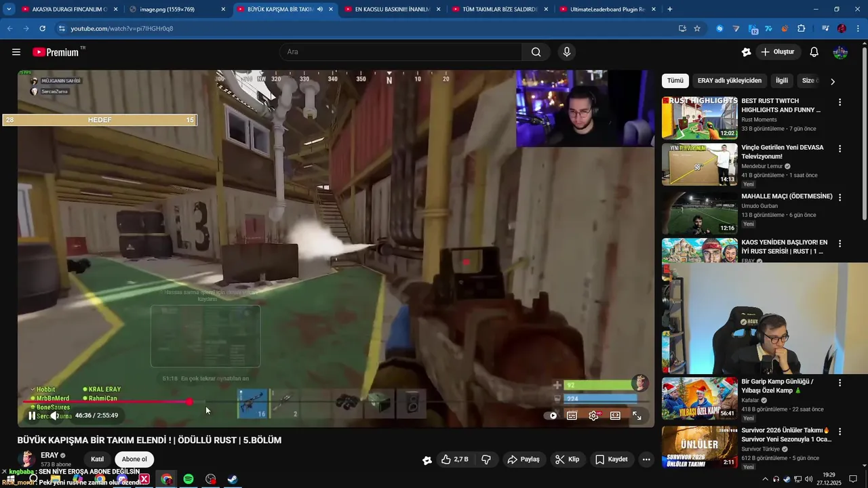Enter fullscreen mode
The image size is (868, 488).
tap(637, 415)
